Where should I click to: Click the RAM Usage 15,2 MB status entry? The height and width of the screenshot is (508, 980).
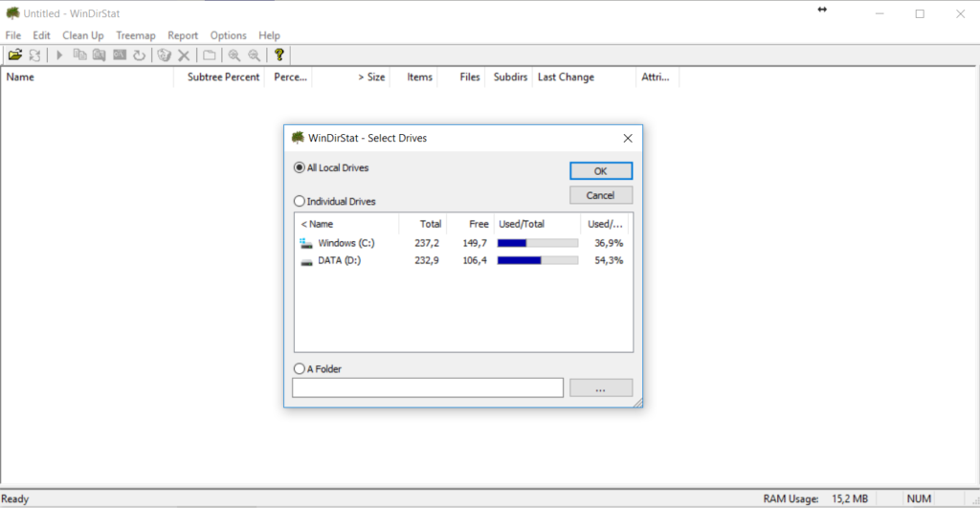pyautogui.click(x=815, y=498)
